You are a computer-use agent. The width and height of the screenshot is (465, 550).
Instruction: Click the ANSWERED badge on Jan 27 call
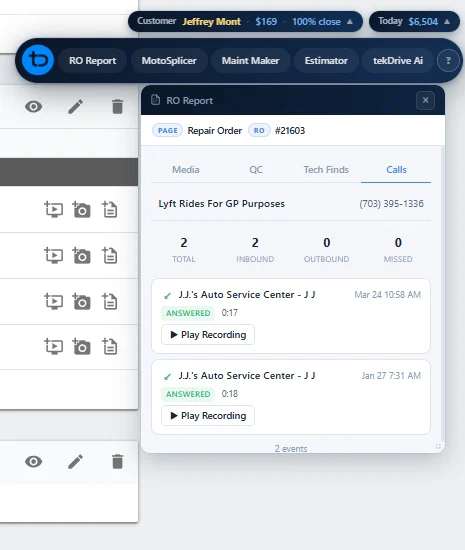pyautogui.click(x=188, y=394)
